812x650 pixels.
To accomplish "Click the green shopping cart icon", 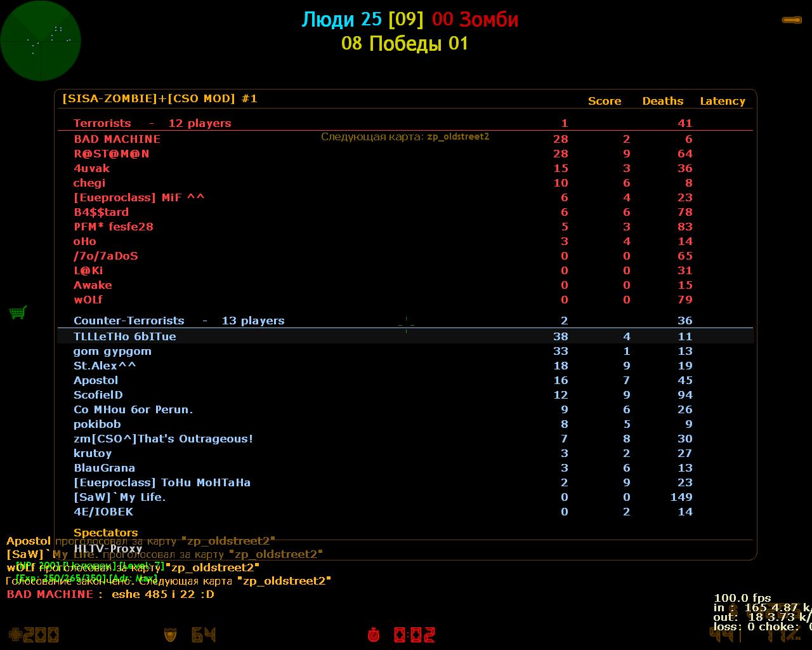I will 18,312.
